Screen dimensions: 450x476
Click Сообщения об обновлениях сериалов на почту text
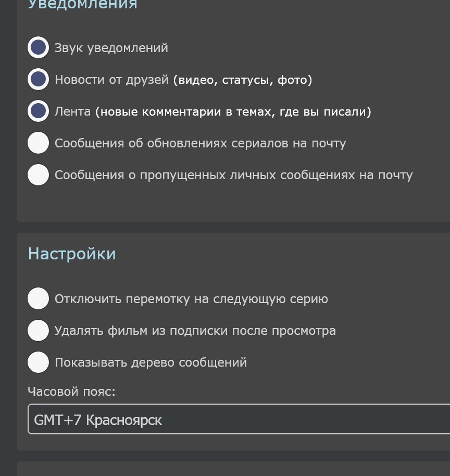tap(201, 144)
